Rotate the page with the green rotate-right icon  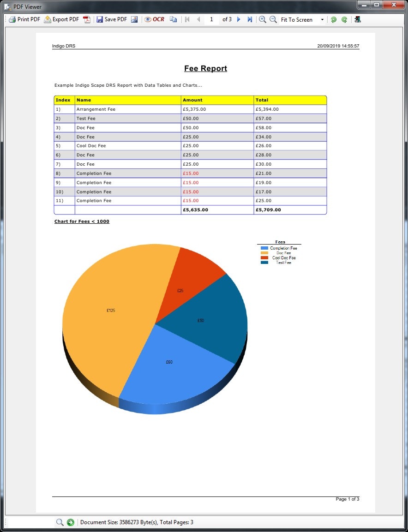tap(344, 19)
